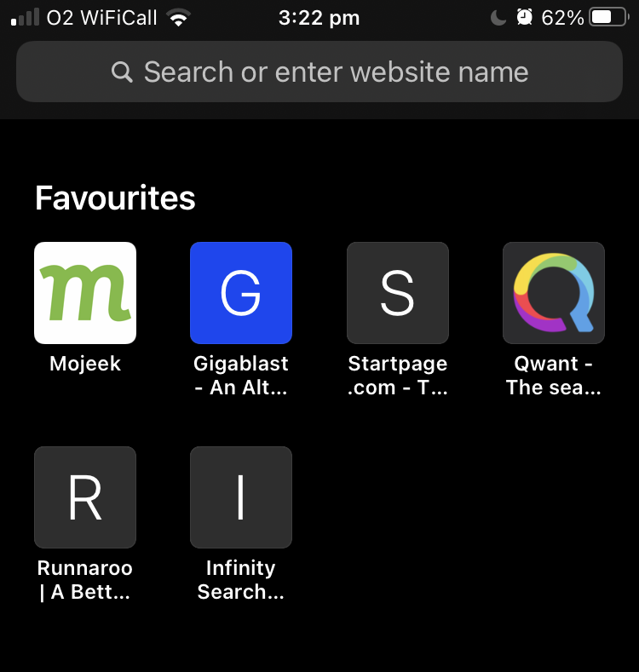Image resolution: width=639 pixels, height=672 pixels.
Task: Tap the Wi-Fi status icon
Action: tap(179, 18)
